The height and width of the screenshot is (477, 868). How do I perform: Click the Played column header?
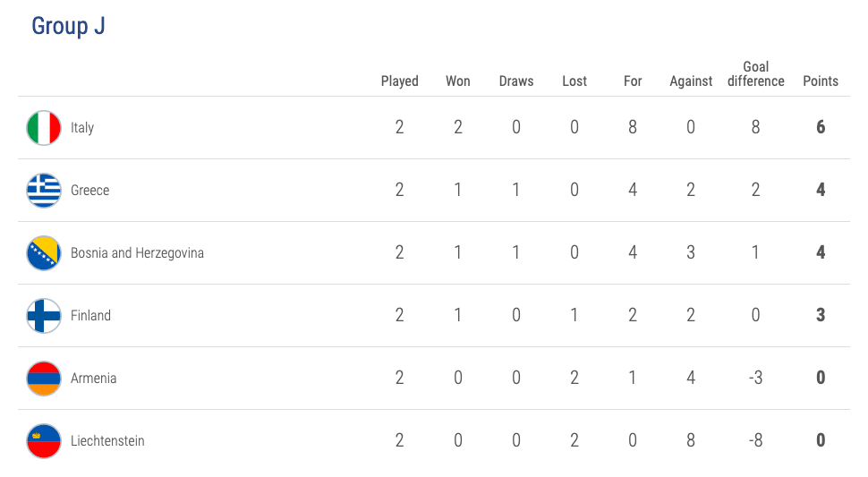(x=399, y=81)
